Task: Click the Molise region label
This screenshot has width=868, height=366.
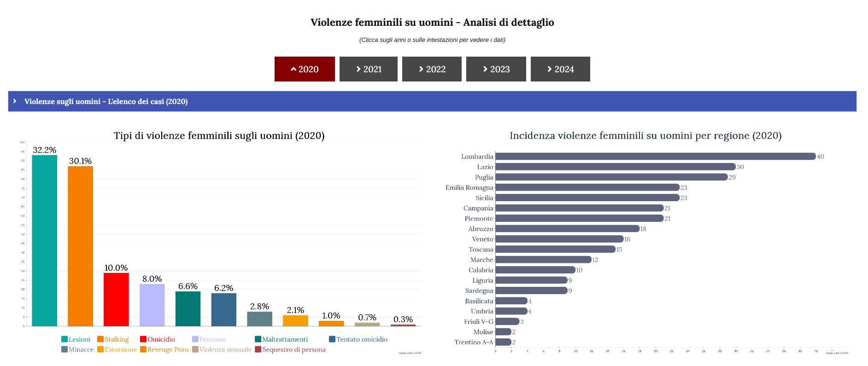Action: [x=483, y=332]
